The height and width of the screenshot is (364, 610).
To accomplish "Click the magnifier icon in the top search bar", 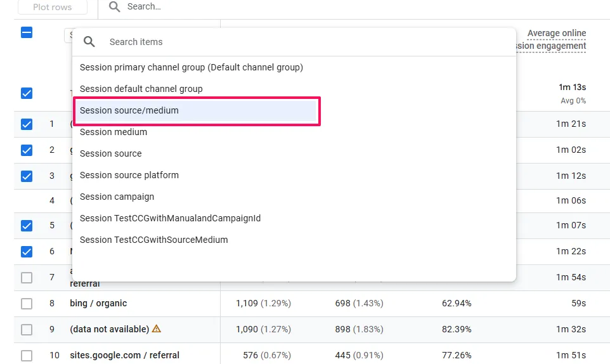I will (114, 6).
